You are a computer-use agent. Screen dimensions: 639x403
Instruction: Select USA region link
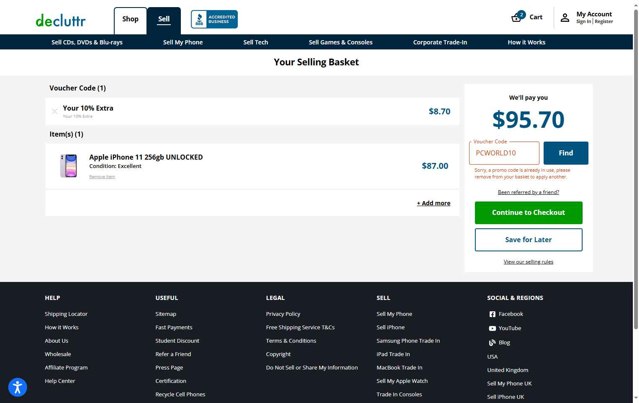click(492, 357)
